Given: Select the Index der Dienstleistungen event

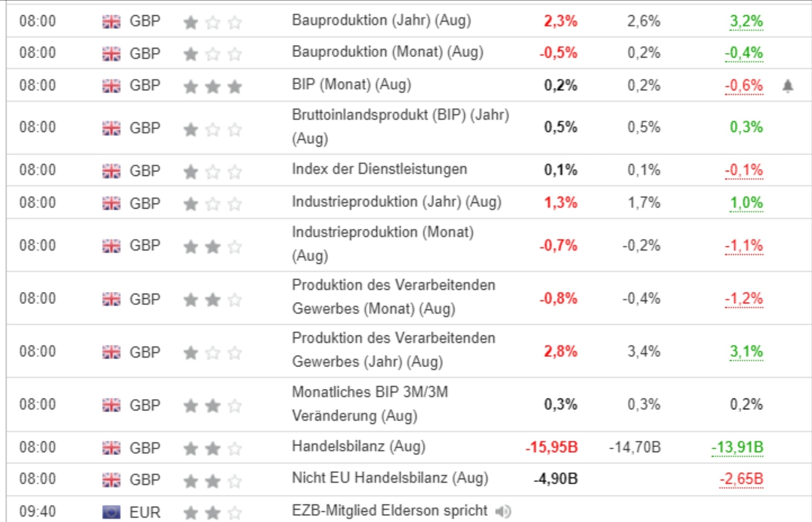Looking at the screenshot, I should pos(379,170).
